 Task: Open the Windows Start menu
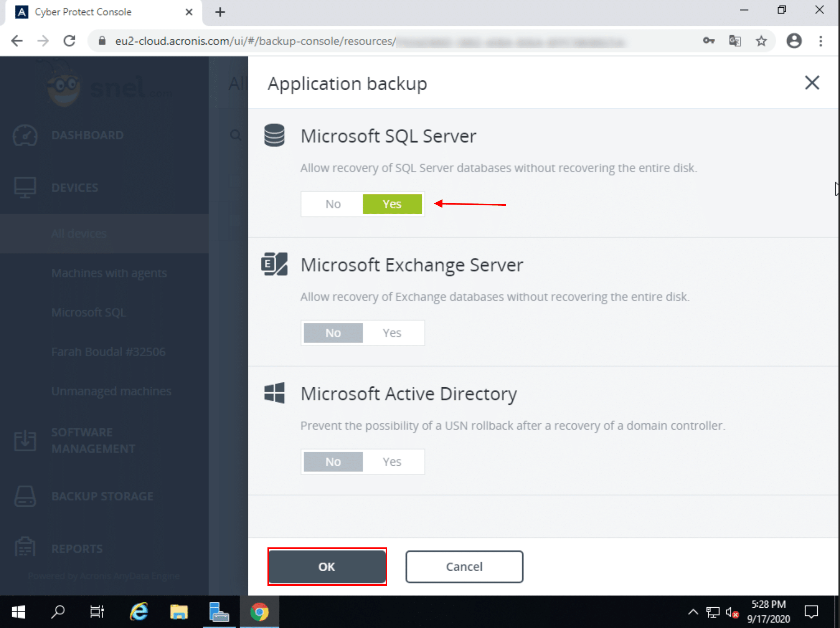[x=18, y=612]
